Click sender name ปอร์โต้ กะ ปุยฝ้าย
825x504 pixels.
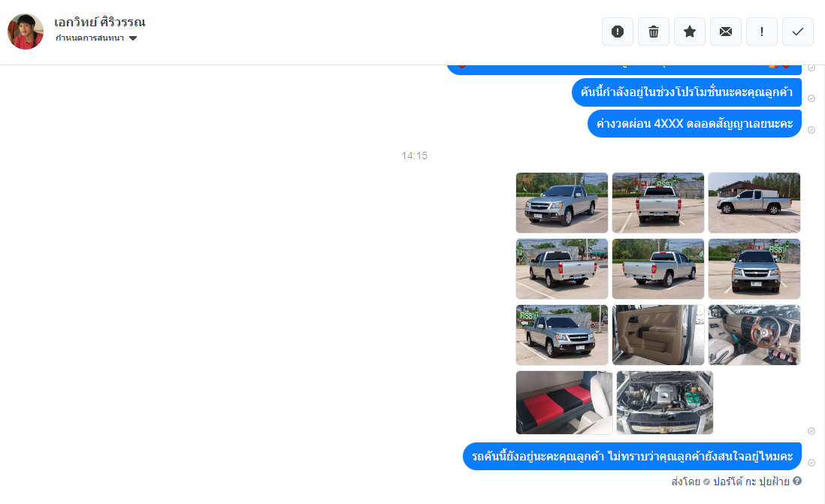[751, 481]
